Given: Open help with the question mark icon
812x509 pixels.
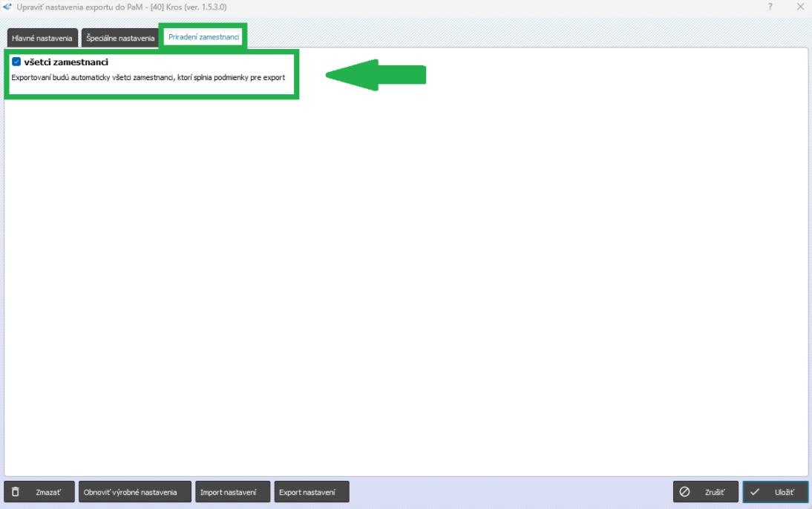Looking at the screenshot, I should (771, 7).
